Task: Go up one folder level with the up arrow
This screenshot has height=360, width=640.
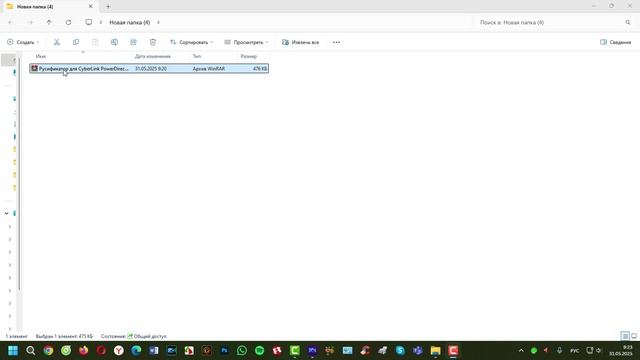Action: coord(49,22)
